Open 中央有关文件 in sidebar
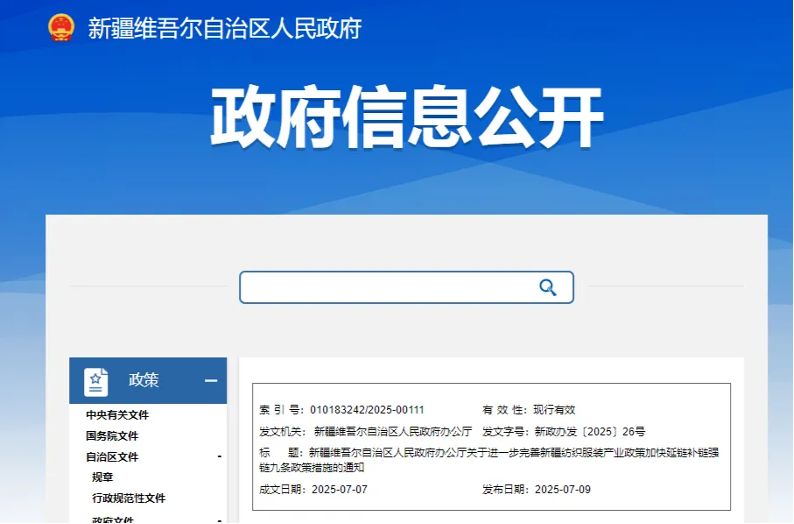This screenshot has height=524, width=794. pyautogui.click(x=117, y=415)
